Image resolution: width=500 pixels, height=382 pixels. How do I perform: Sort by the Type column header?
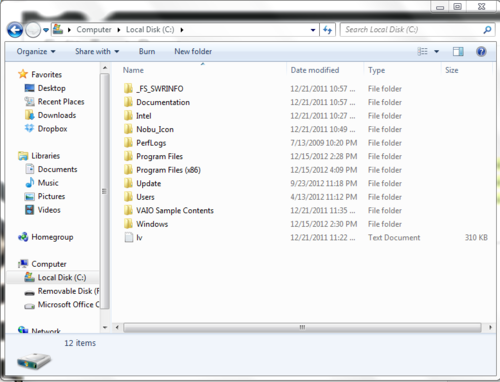(x=376, y=70)
